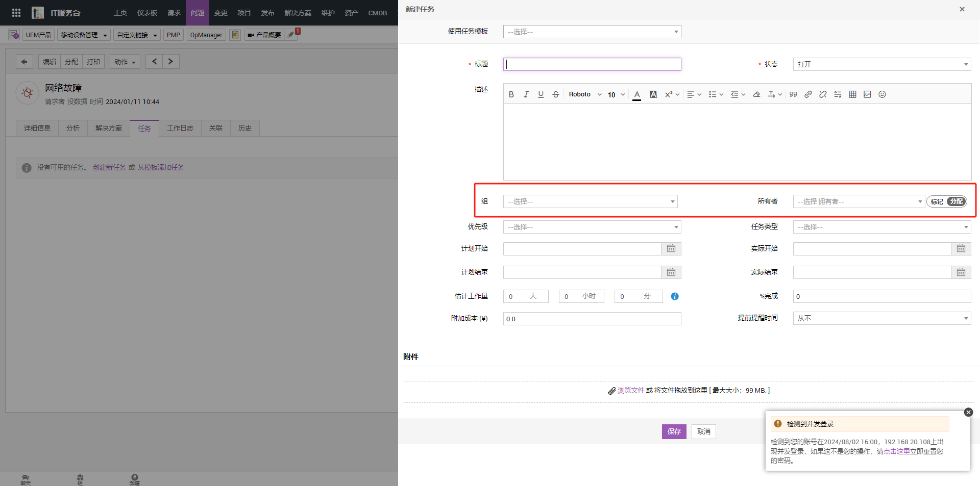This screenshot has width=980, height=486.
Task: Insert a table into the description
Action: (x=852, y=94)
